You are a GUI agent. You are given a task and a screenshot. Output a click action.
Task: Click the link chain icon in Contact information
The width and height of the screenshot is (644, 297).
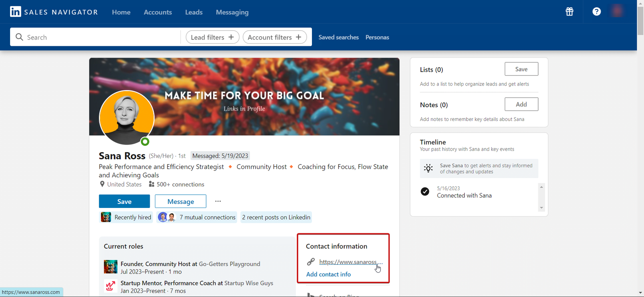pos(311,262)
